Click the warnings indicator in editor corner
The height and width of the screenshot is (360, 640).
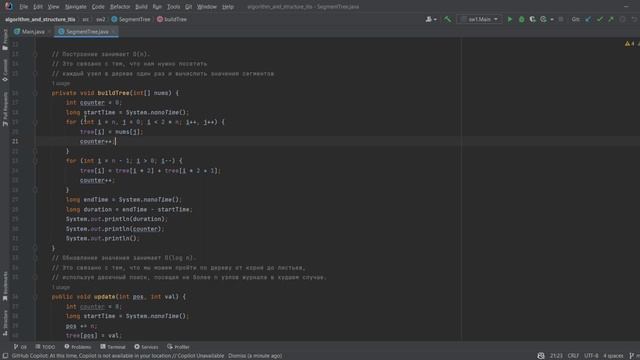(629, 44)
